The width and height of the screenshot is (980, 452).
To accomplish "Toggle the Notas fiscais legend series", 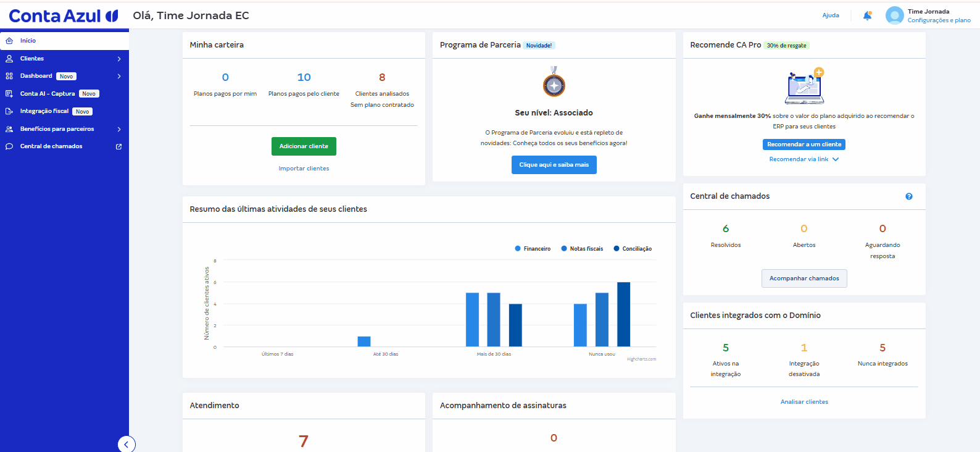I will (x=582, y=249).
